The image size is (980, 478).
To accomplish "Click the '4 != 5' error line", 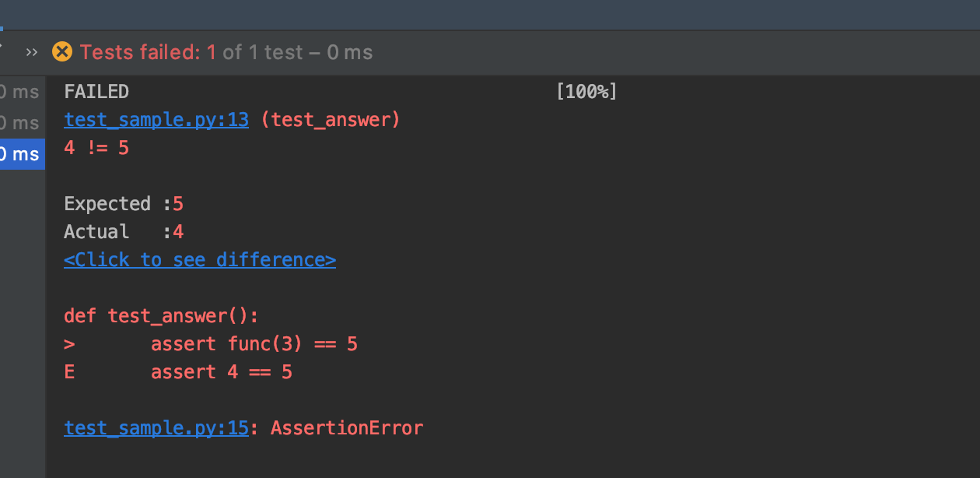I will [x=96, y=148].
